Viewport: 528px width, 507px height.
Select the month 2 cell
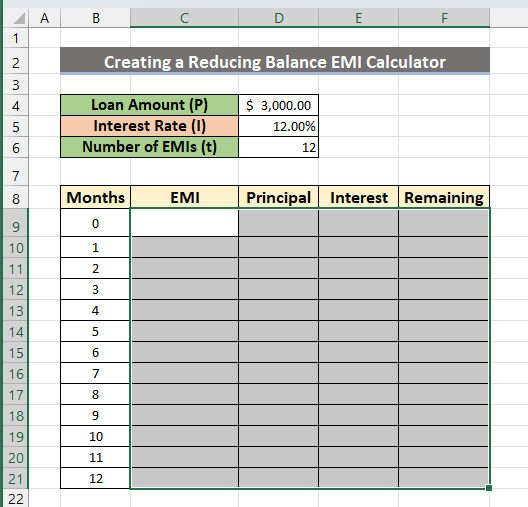pos(96,268)
